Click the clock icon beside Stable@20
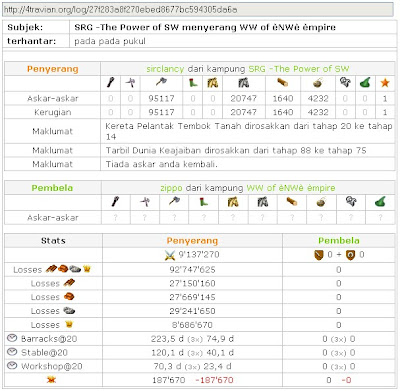 pyautogui.click(x=12, y=352)
